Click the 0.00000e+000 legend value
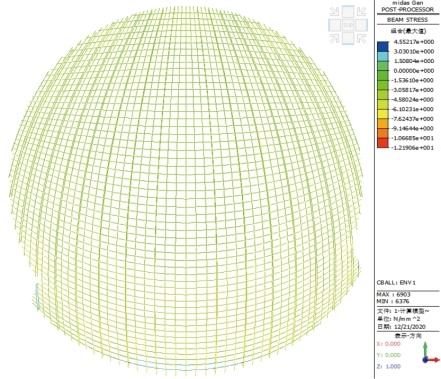Image resolution: width=441 pixels, height=379 pixels. click(x=414, y=71)
